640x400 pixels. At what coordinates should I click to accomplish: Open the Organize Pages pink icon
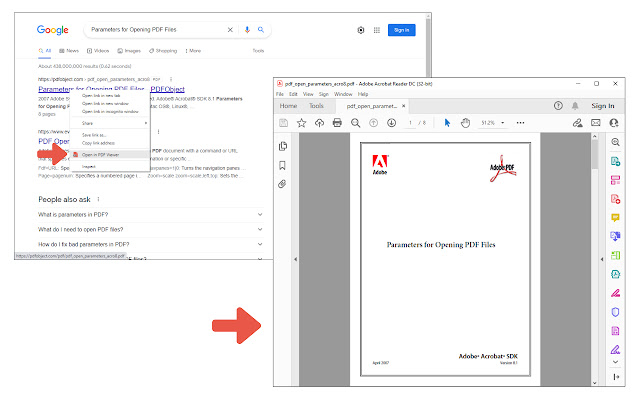click(616, 180)
